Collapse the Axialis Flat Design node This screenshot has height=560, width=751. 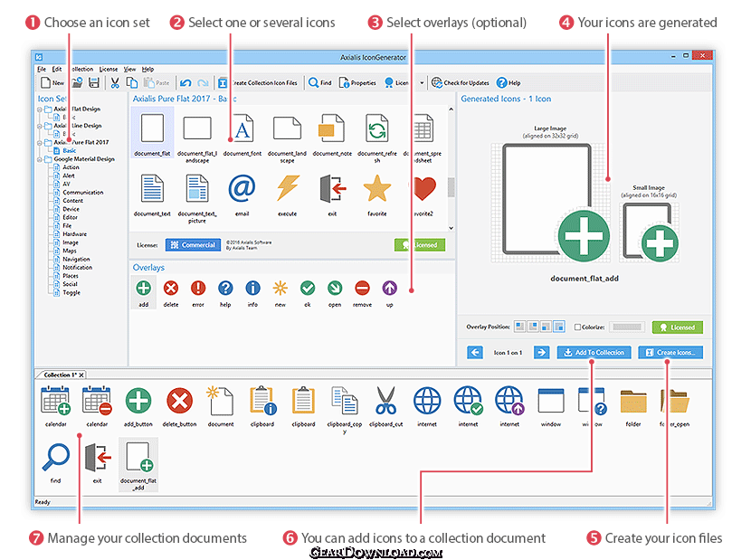pos(40,109)
